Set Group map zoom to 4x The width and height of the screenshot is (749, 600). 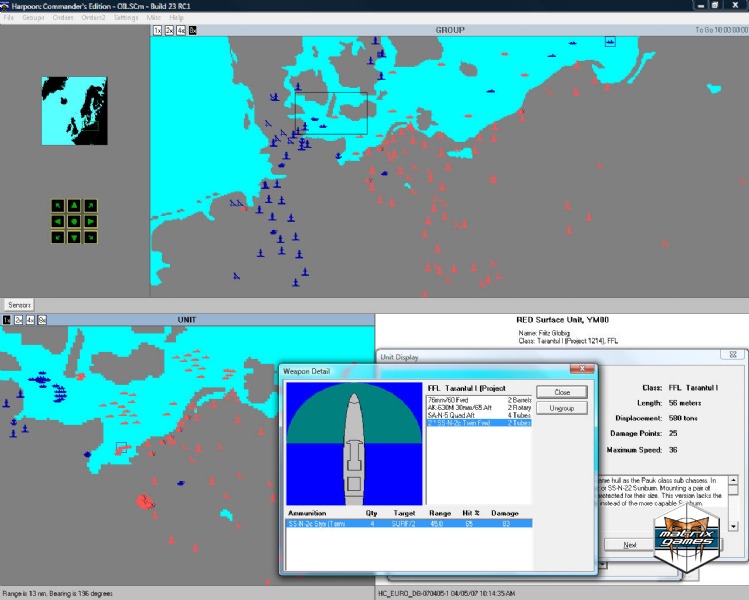(181, 30)
